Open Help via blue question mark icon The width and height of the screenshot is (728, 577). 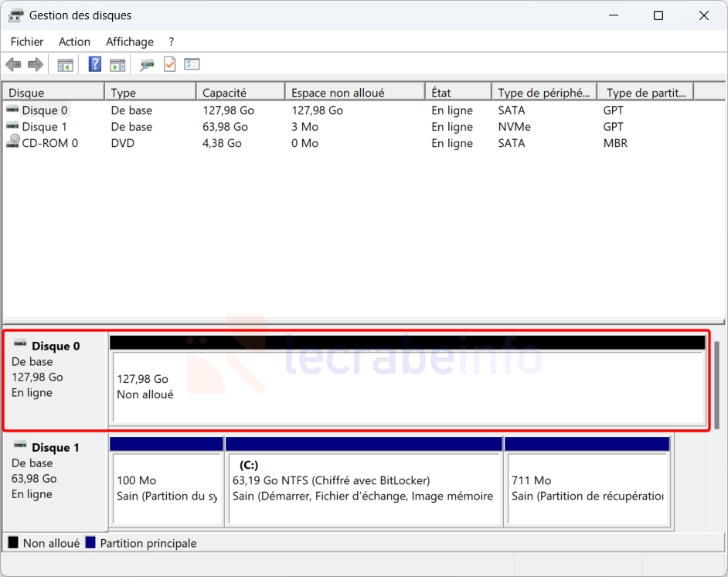[95, 65]
